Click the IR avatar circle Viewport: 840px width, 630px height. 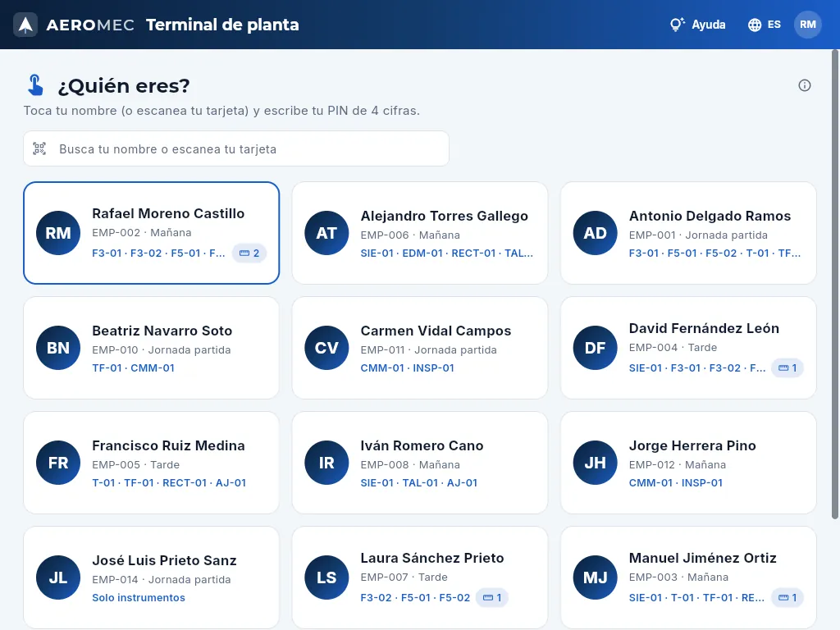click(x=326, y=463)
